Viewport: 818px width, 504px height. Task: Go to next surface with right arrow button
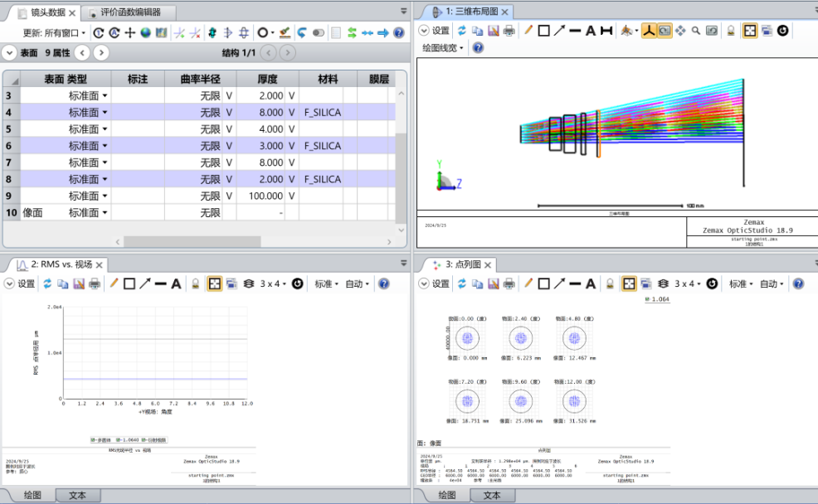pos(101,53)
